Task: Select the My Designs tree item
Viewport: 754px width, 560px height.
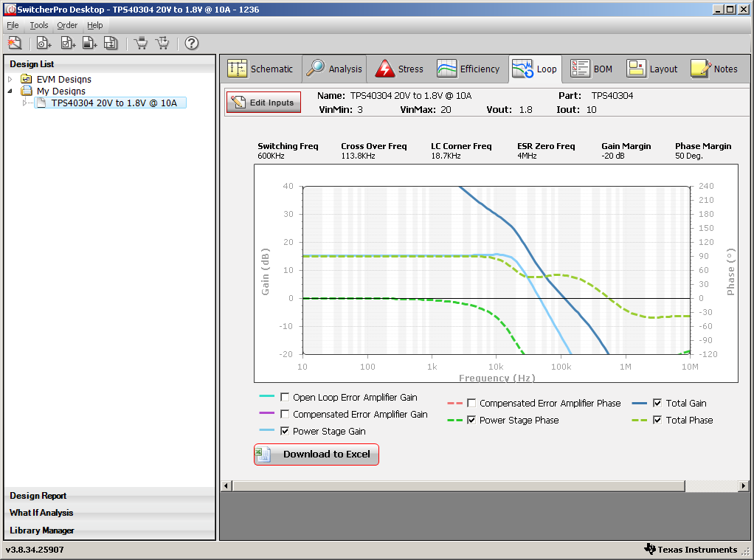Action: [x=61, y=91]
